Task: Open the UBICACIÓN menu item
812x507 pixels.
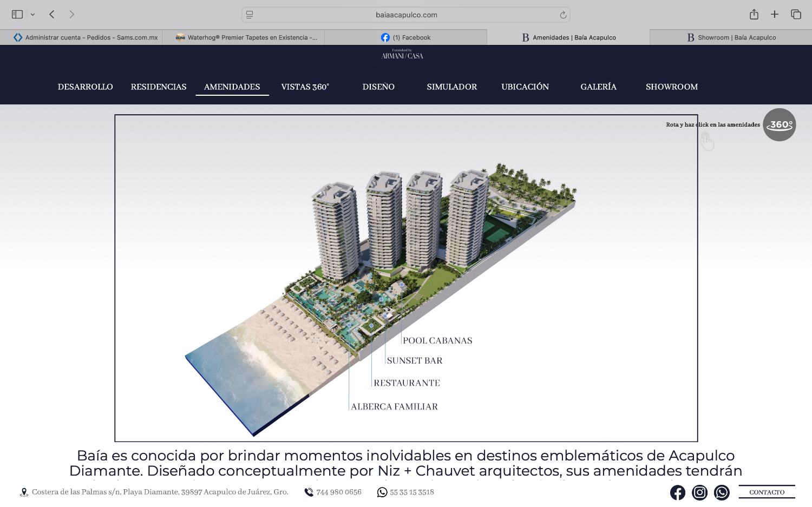Action: click(x=525, y=87)
